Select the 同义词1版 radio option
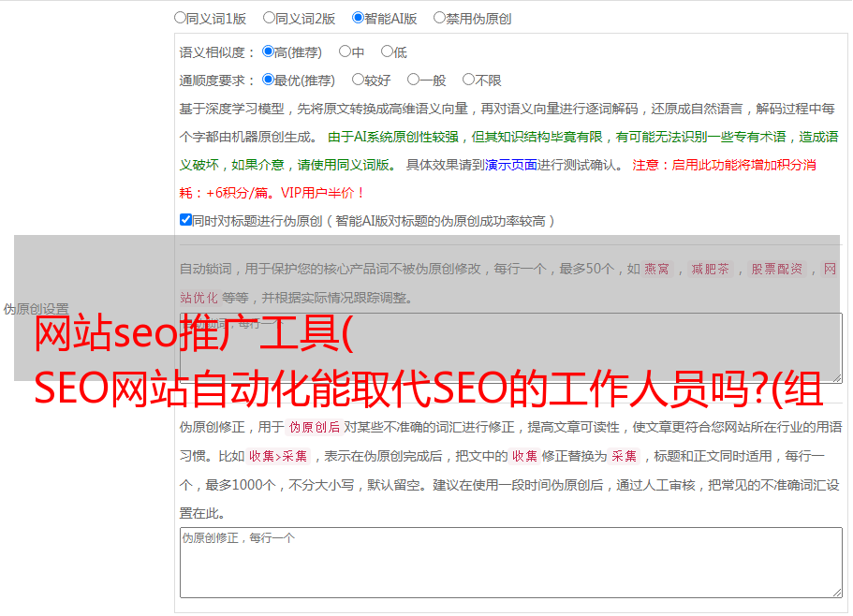The image size is (853, 616). [180, 18]
